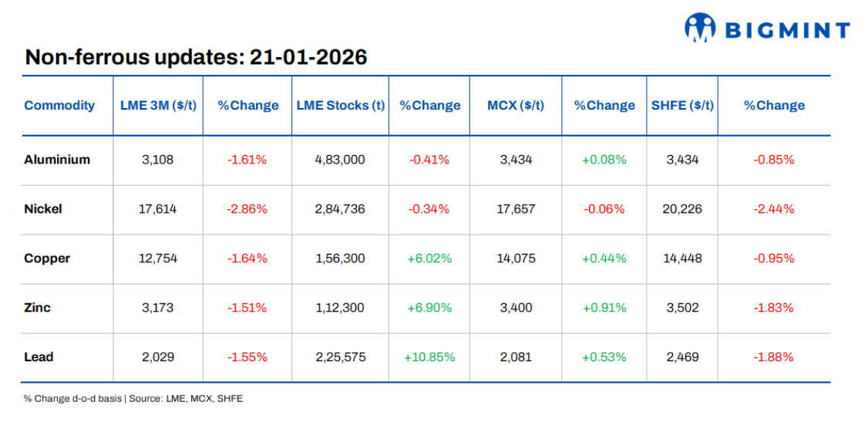Viewport: 868px width, 429px height.
Task: Click the BIGMINT brand name text
Action: coord(786,31)
